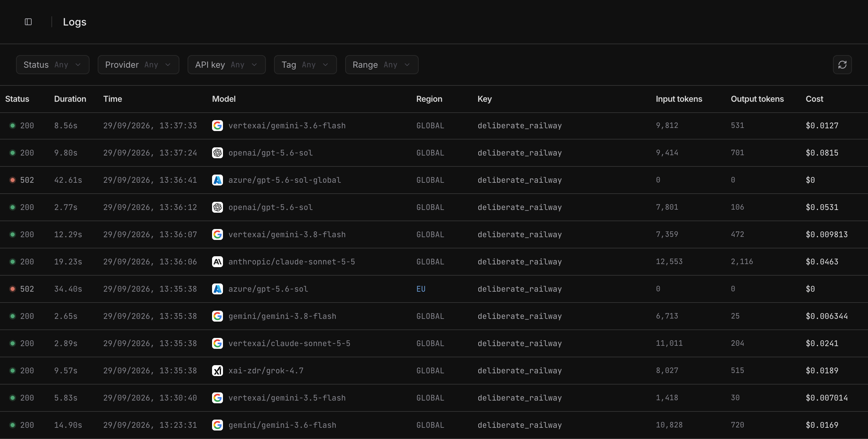The height and width of the screenshot is (439, 868).
Task: Click the Duration column header
Action: (70, 99)
